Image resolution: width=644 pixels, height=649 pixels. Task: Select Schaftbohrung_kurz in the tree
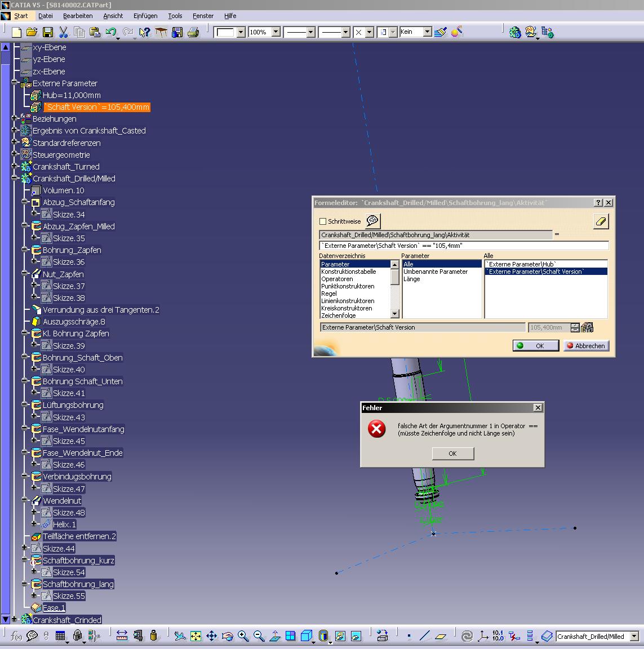[x=78, y=561]
